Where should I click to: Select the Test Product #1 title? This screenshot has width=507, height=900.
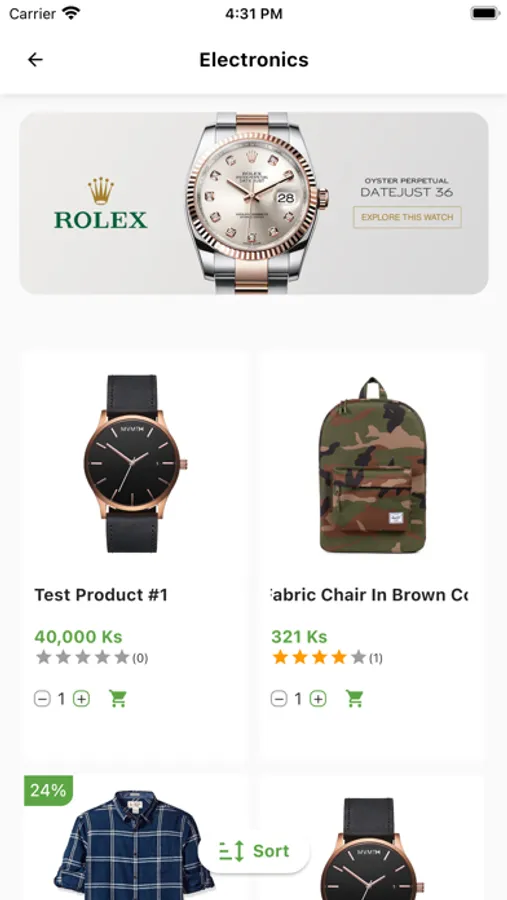(x=100, y=595)
